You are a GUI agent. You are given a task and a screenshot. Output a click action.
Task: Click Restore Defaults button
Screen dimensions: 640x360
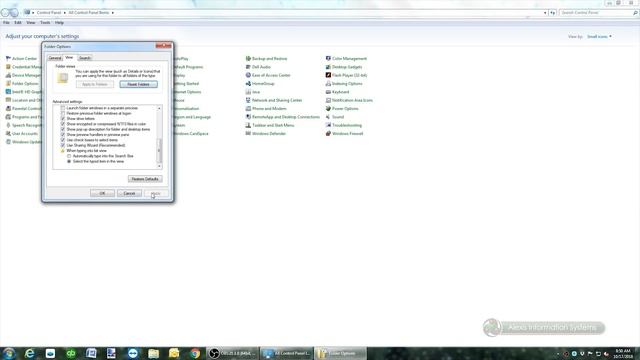coord(145,179)
